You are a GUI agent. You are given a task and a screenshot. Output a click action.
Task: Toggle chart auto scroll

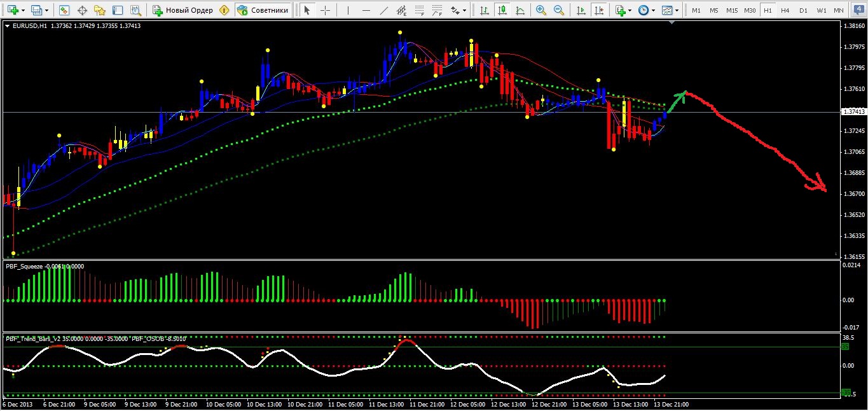581,10
